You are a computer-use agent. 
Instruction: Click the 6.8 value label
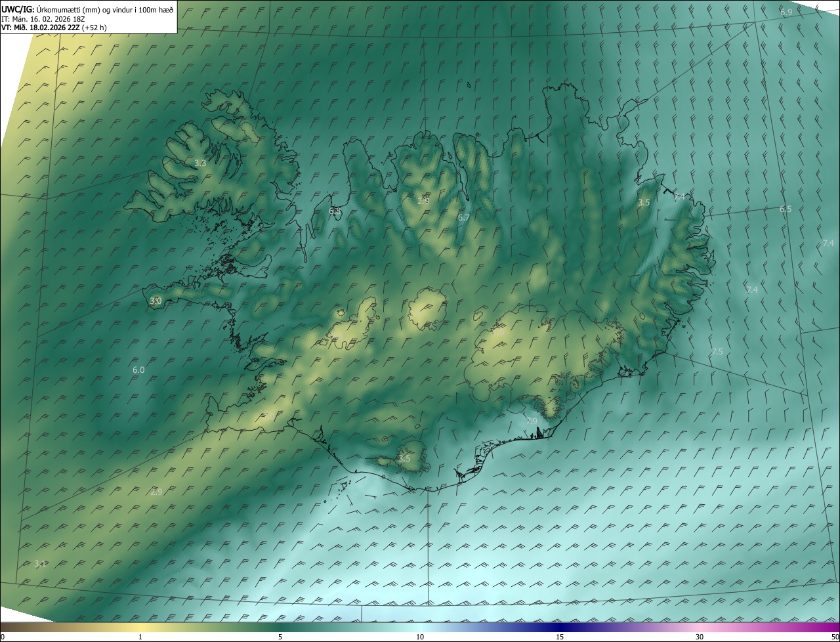(x=335, y=211)
